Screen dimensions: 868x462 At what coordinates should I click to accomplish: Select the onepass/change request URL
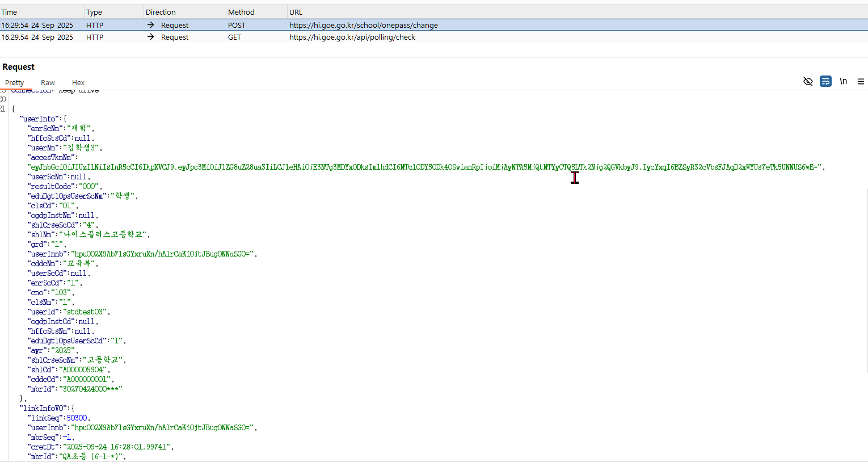coord(363,25)
